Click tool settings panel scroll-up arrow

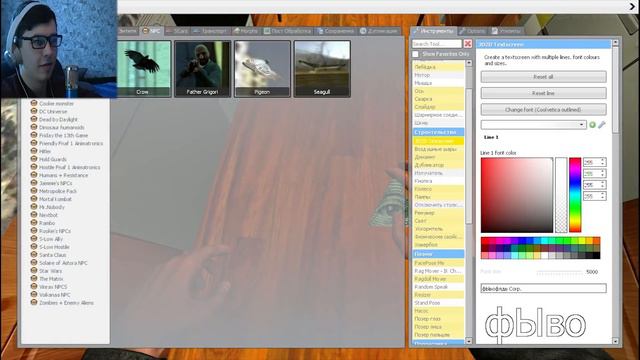(x=616, y=42)
